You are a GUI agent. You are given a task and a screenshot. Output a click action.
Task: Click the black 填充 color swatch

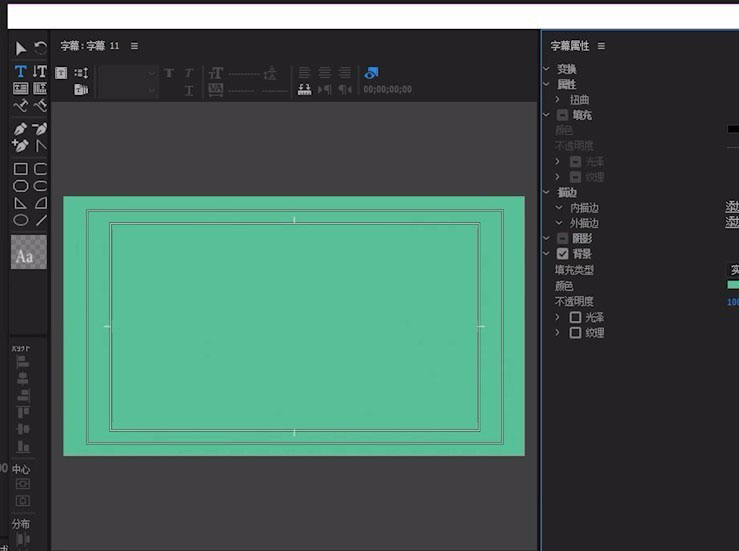coord(733,129)
